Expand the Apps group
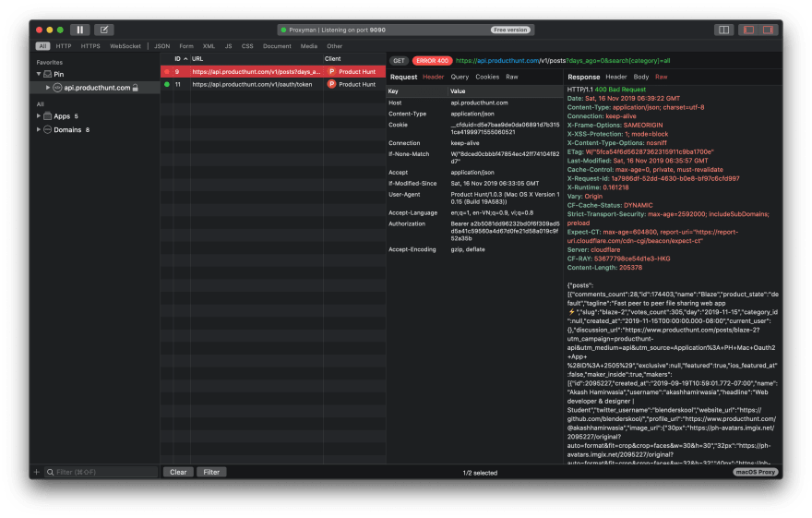 click(39, 116)
